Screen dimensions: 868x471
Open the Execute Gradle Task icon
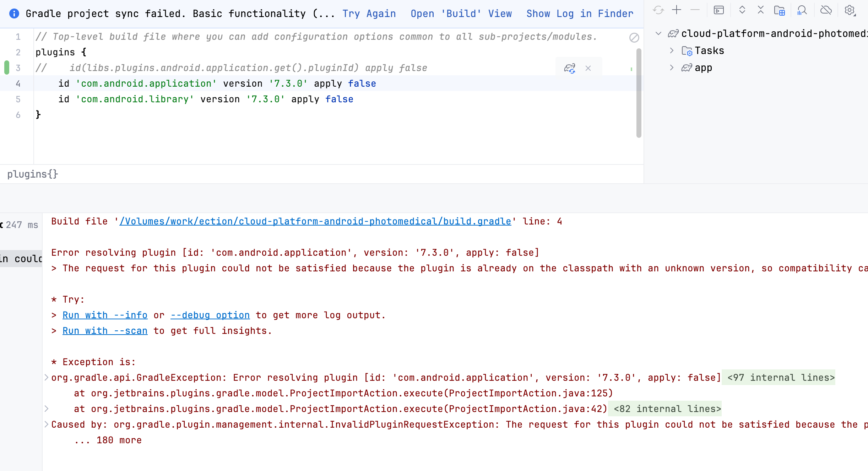tap(718, 10)
